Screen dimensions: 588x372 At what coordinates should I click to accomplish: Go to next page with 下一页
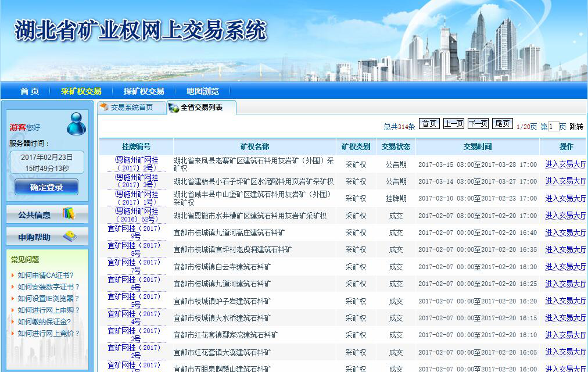point(478,124)
